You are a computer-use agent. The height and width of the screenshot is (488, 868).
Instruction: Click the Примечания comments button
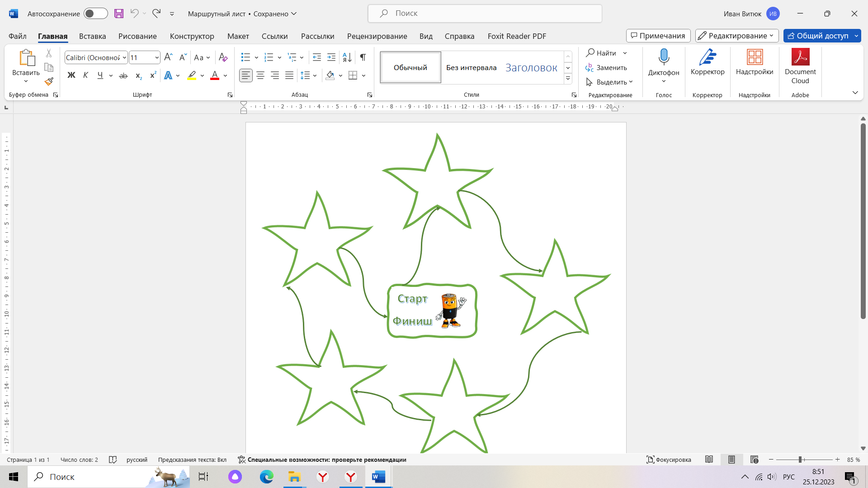pos(658,36)
